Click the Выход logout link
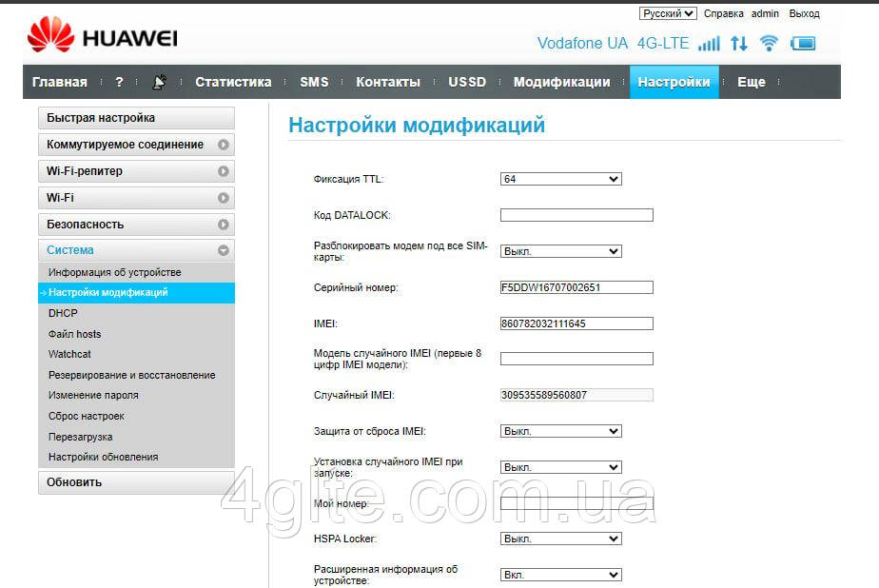This screenshot has height=588, width=879. click(x=804, y=13)
